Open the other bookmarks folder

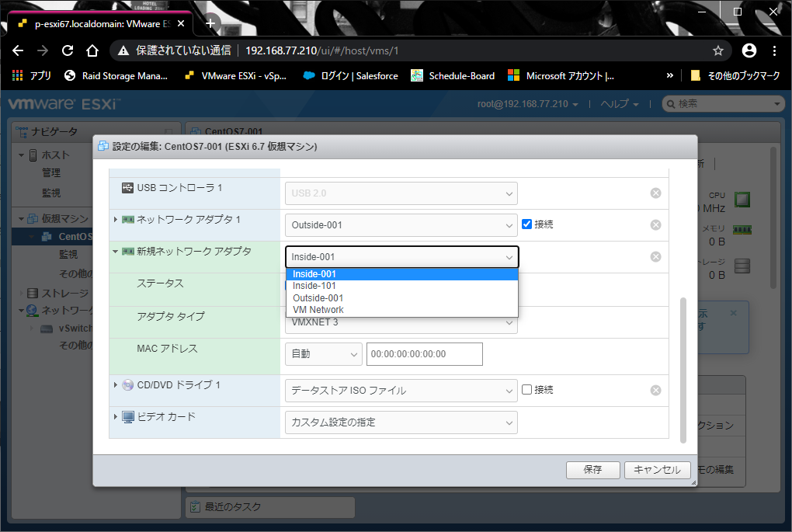click(x=735, y=76)
